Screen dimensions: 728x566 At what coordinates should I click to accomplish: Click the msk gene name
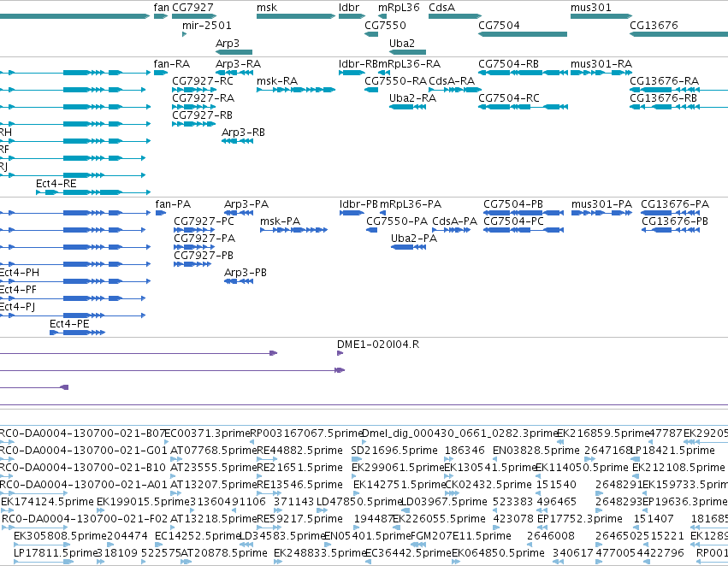tap(267, 8)
